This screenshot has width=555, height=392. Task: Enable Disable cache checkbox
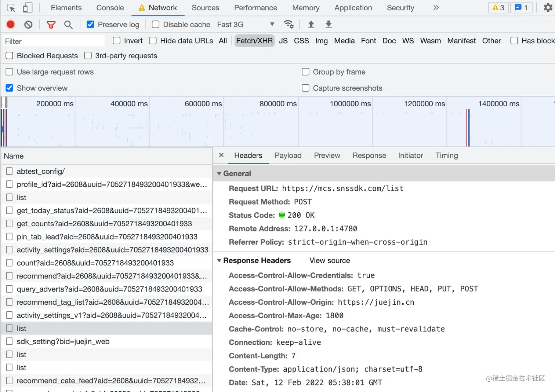point(156,25)
